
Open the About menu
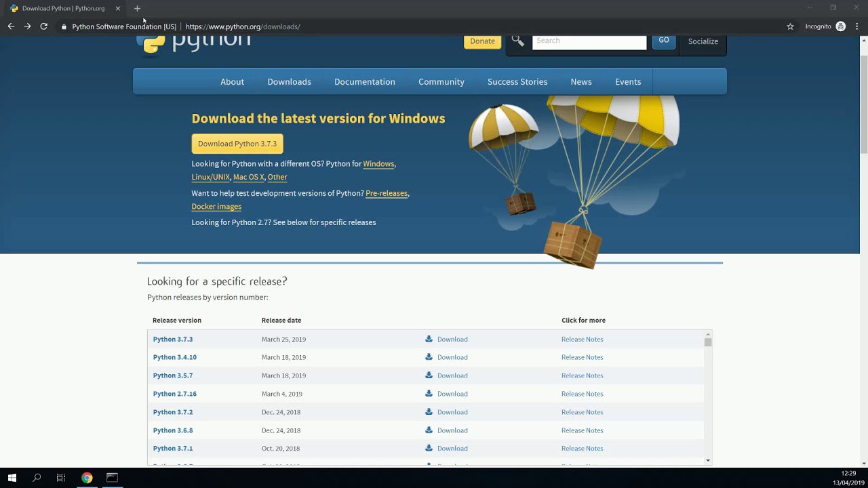pyautogui.click(x=232, y=81)
